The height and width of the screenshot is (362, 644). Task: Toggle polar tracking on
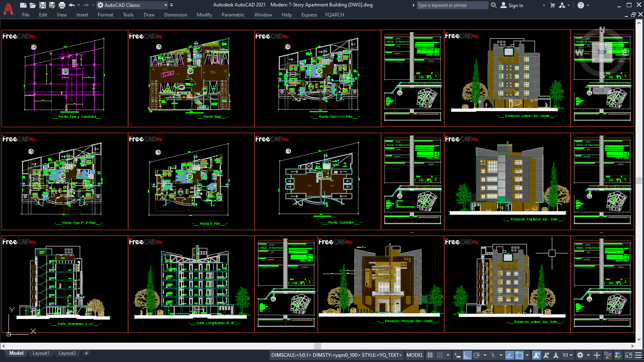coord(477,355)
